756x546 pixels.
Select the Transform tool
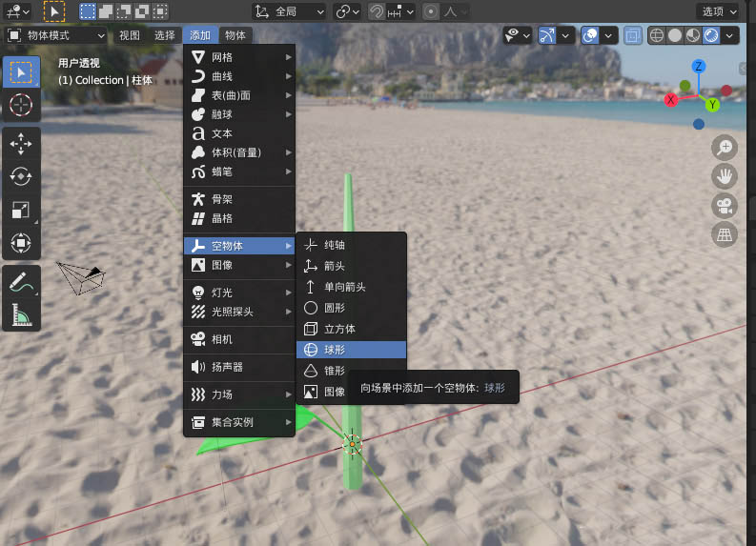(21, 243)
